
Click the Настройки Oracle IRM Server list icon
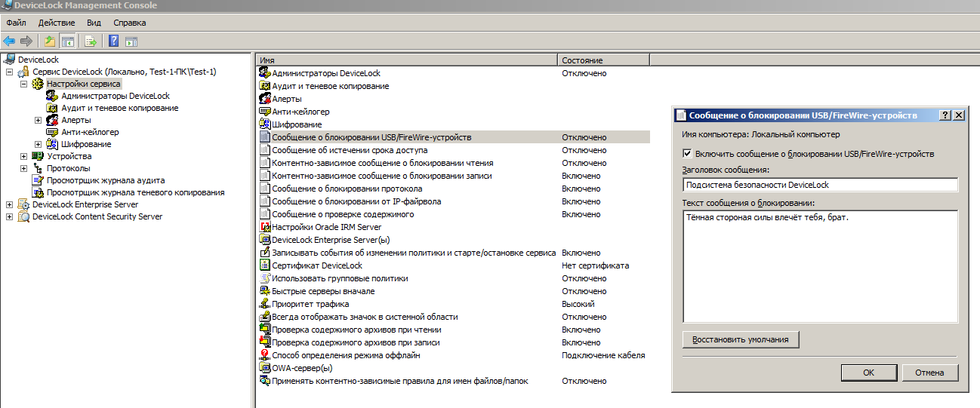265,227
